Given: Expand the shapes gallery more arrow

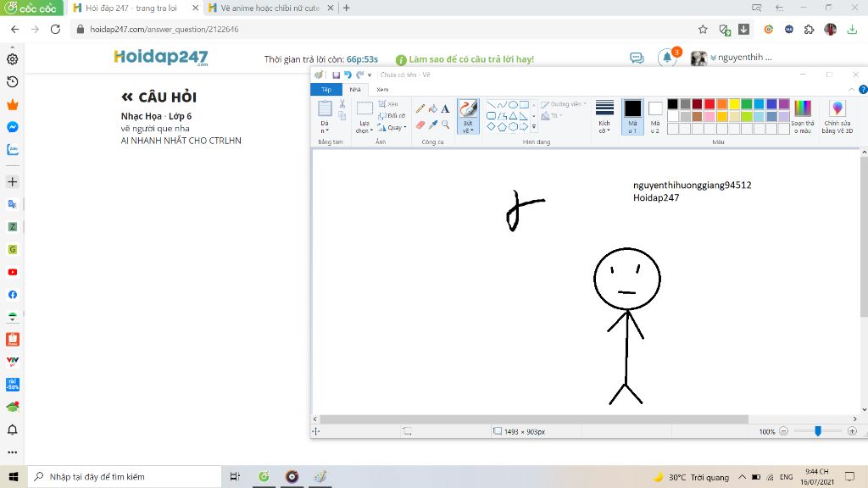Looking at the screenshot, I should pos(534,127).
